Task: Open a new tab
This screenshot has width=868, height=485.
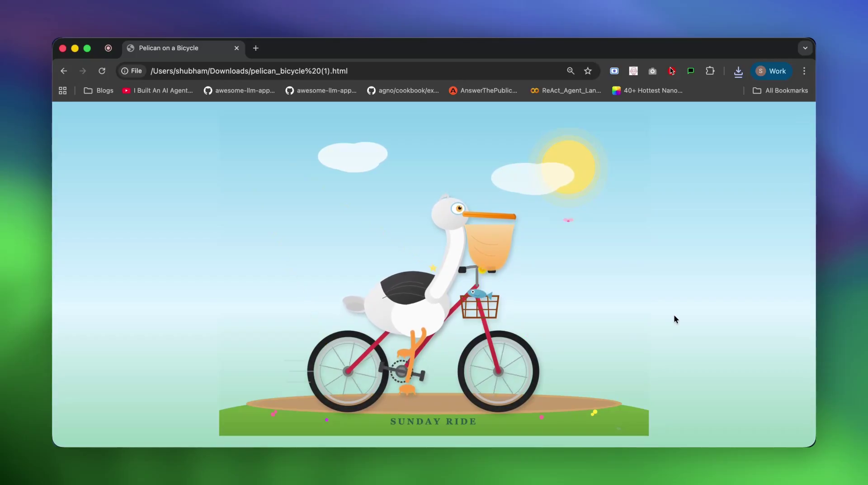Action: [x=256, y=48]
